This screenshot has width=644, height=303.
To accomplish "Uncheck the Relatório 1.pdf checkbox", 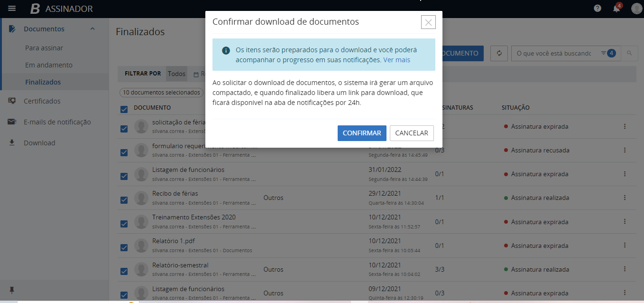I will (124, 247).
